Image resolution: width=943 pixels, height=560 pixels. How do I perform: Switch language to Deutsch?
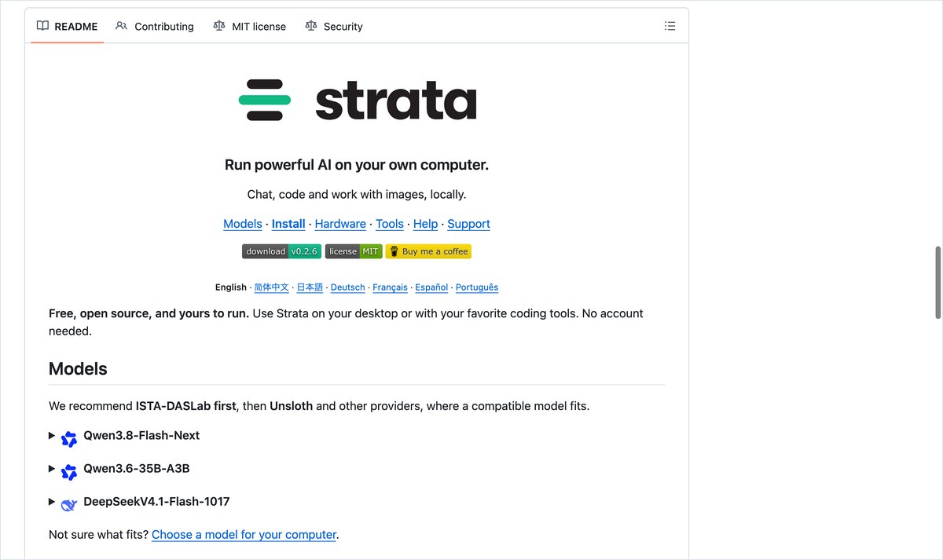coord(348,287)
